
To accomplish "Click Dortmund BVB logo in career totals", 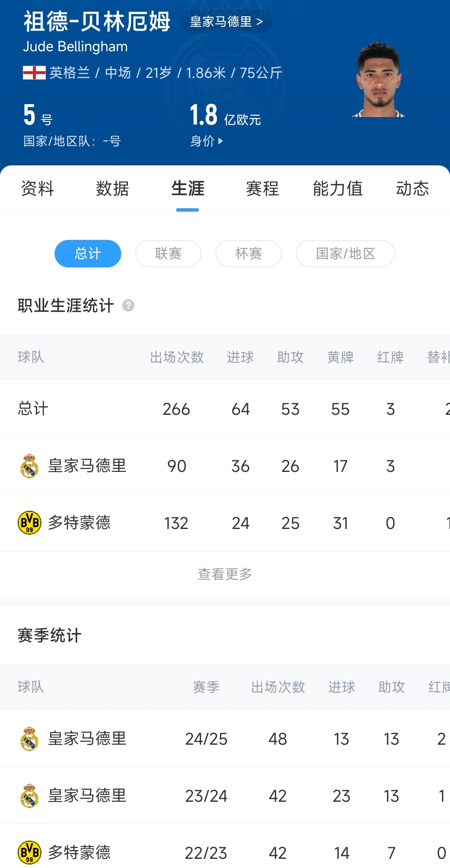I will (x=29, y=523).
